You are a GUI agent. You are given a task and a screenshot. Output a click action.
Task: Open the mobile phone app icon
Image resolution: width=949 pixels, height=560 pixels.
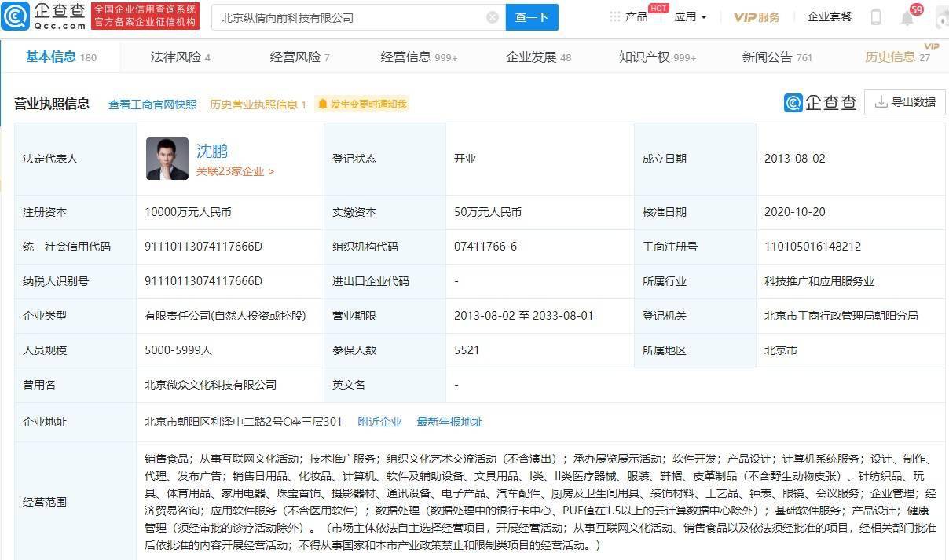pyautogui.click(x=876, y=17)
